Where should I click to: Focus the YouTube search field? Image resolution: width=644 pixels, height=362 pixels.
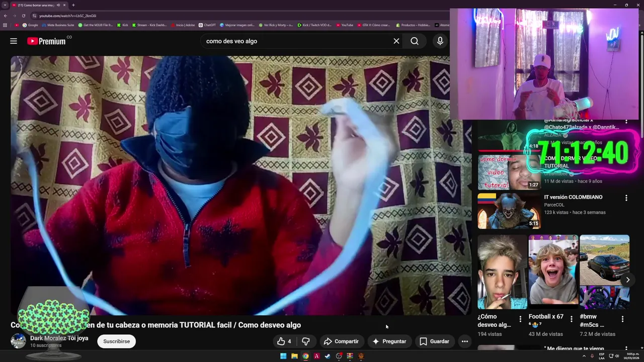click(x=297, y=41)
